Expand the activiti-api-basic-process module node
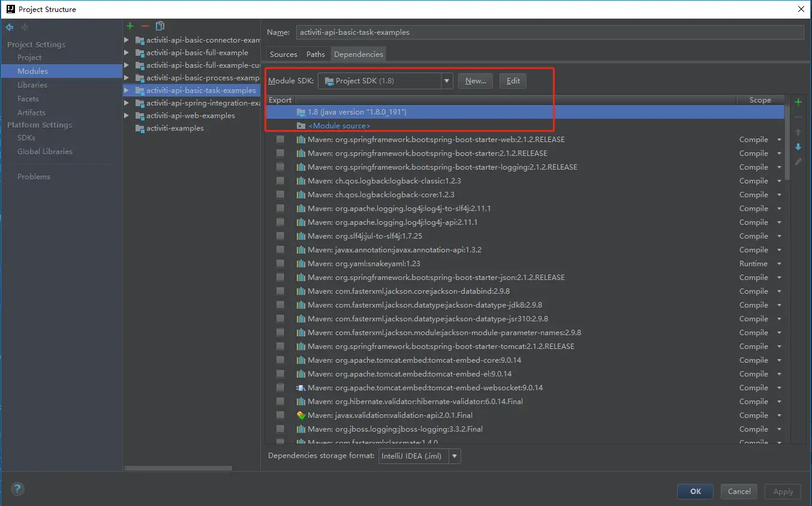812x506 pixels. (x=127, y=78)
